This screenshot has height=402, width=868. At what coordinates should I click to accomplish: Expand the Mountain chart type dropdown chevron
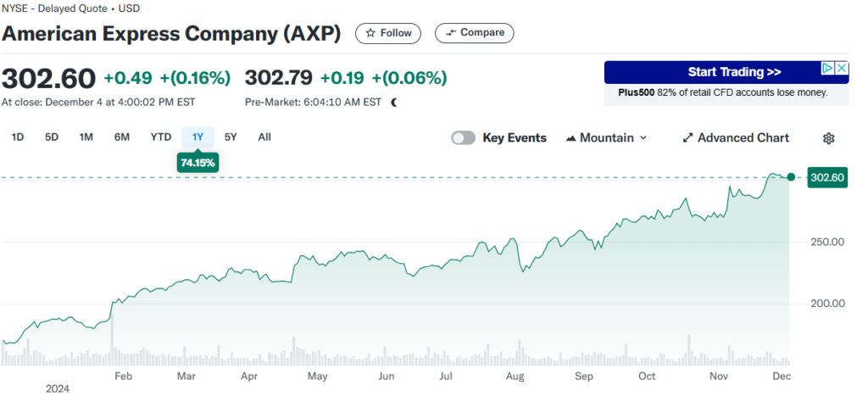click(643, 137)
